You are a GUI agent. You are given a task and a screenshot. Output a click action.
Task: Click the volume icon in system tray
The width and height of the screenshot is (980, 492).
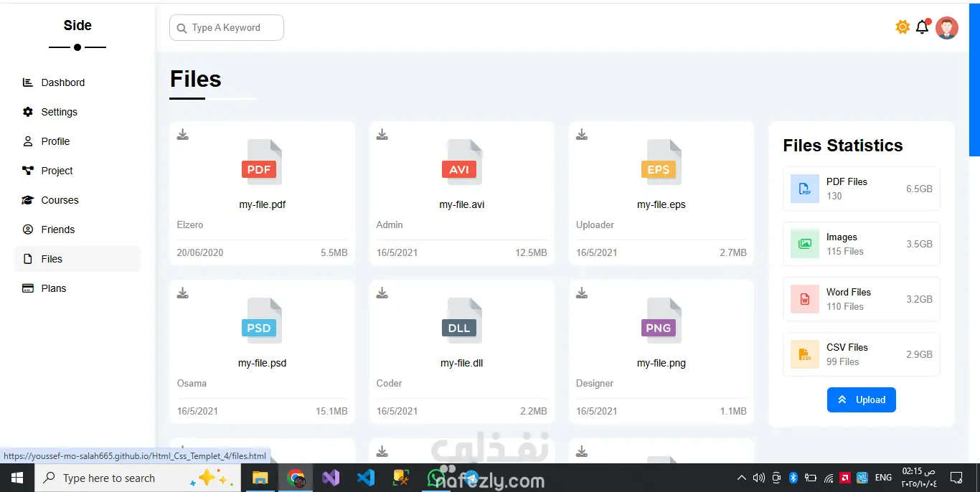[x=759, y=478]
